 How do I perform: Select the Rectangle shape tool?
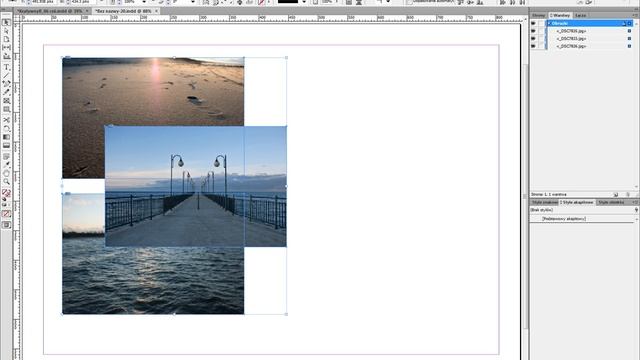click(7, 109)
